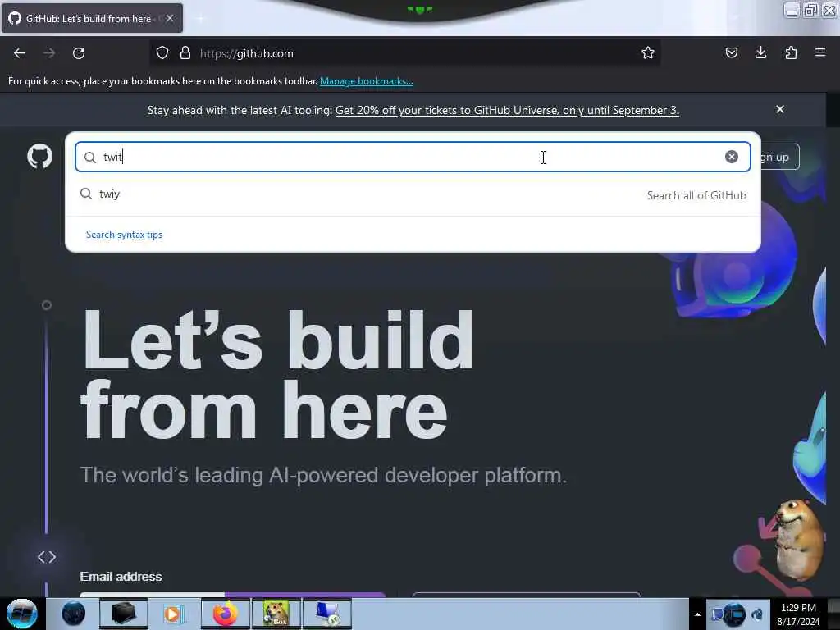Screen dimensions: 840x630
Task: Click the code brackets icon on left rail
Action: coord(47,557)
